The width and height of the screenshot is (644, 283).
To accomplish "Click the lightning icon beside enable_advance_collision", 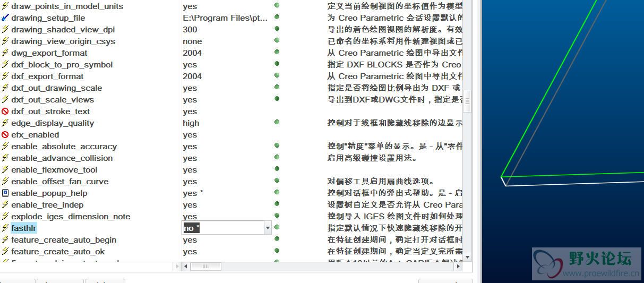I will (5, 158).
